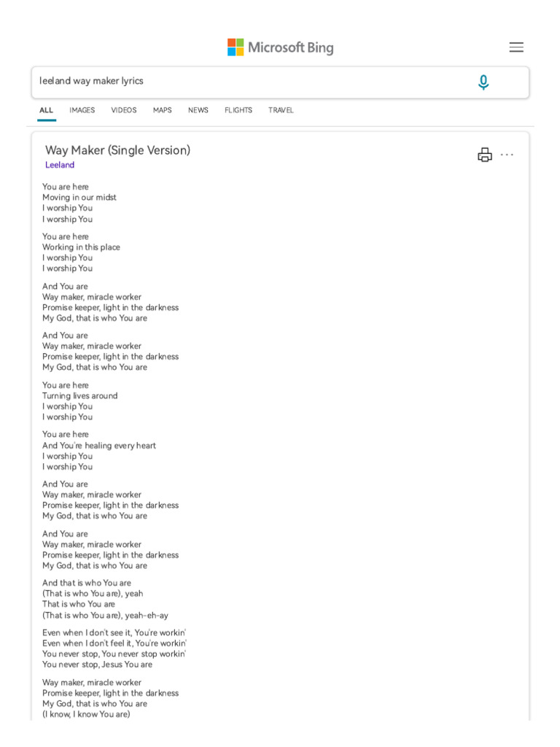The width and height of the screenshot is (560, 747).
Task: Click the lyric line 'Working in this place'
Action: point(81,247)
